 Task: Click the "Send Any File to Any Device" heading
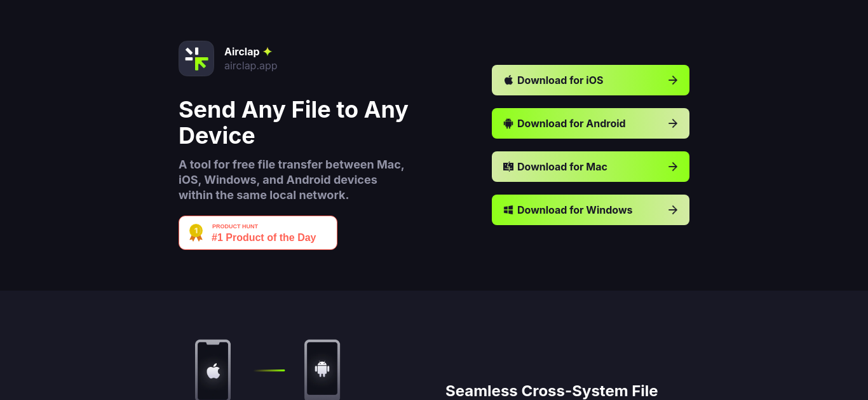point(294,123)
